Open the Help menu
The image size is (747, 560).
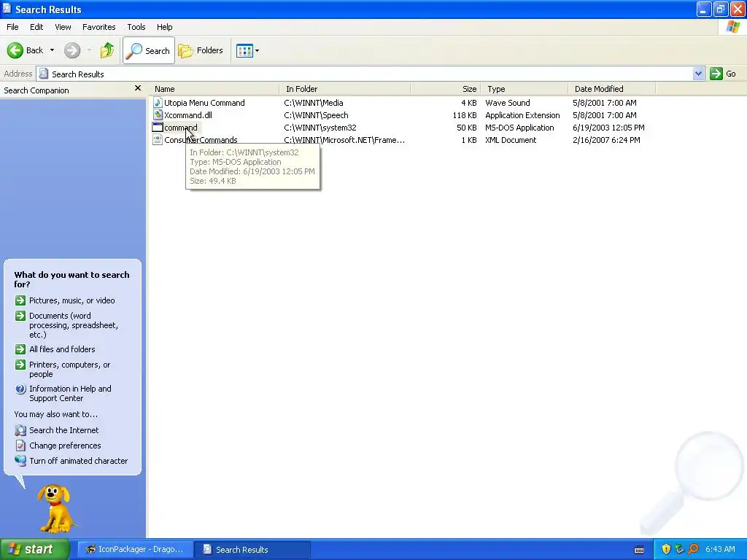click(164, 27)
